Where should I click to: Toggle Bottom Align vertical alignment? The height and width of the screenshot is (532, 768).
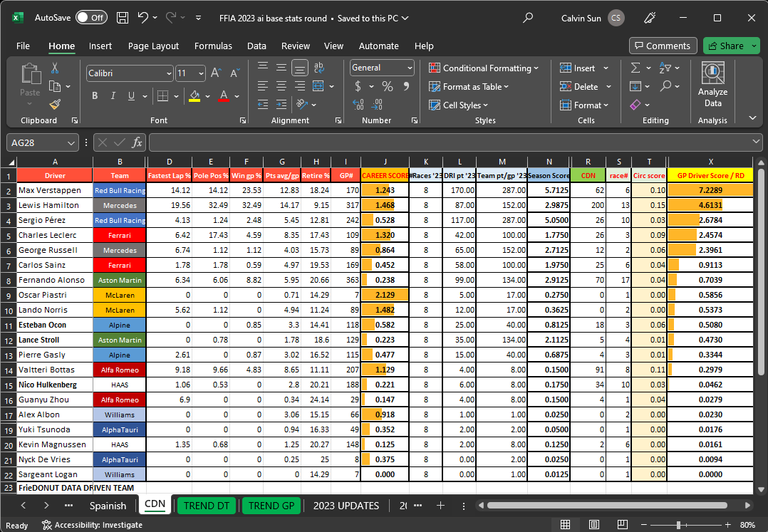click(x=300, y=68)
